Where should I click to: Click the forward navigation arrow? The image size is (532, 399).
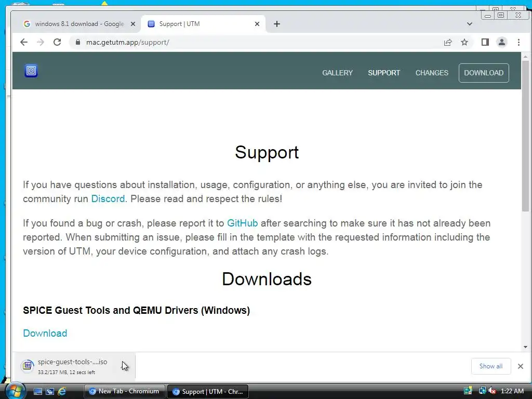[x=41, y=42]
